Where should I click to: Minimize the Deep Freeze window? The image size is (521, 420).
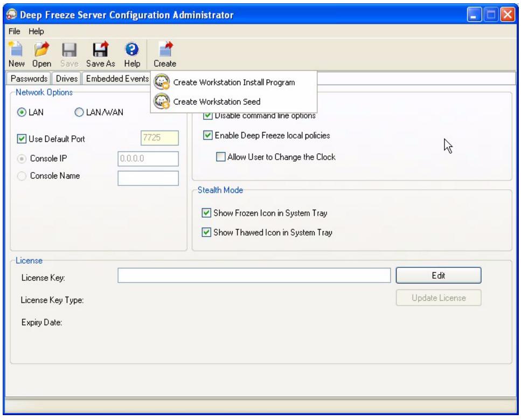pos(474,15)
